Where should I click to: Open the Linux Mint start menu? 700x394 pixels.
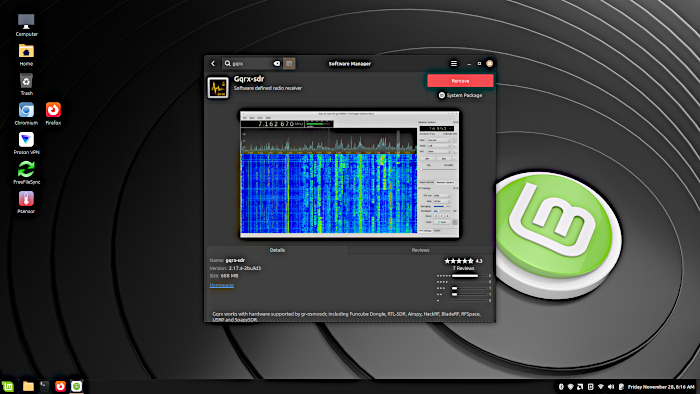click(8, 386)
